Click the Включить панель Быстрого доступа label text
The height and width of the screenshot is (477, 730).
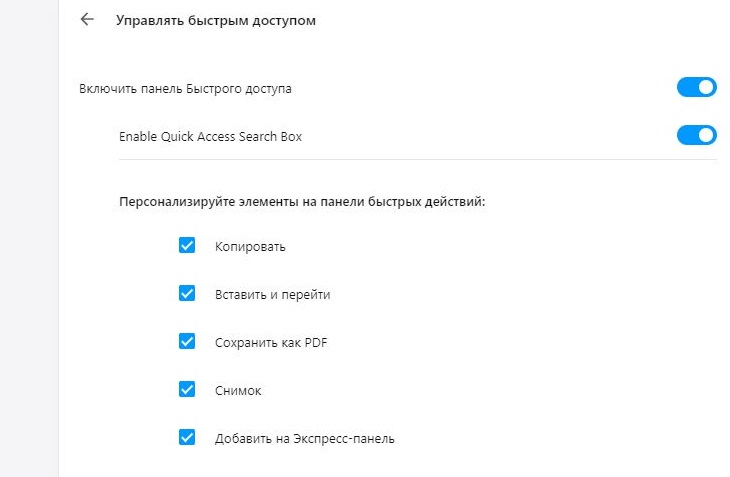point(185,88)
